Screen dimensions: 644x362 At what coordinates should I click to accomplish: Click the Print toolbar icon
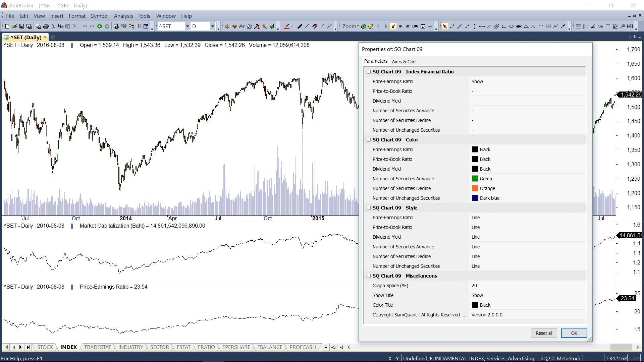pyautogui.click(x=46, y=26)
